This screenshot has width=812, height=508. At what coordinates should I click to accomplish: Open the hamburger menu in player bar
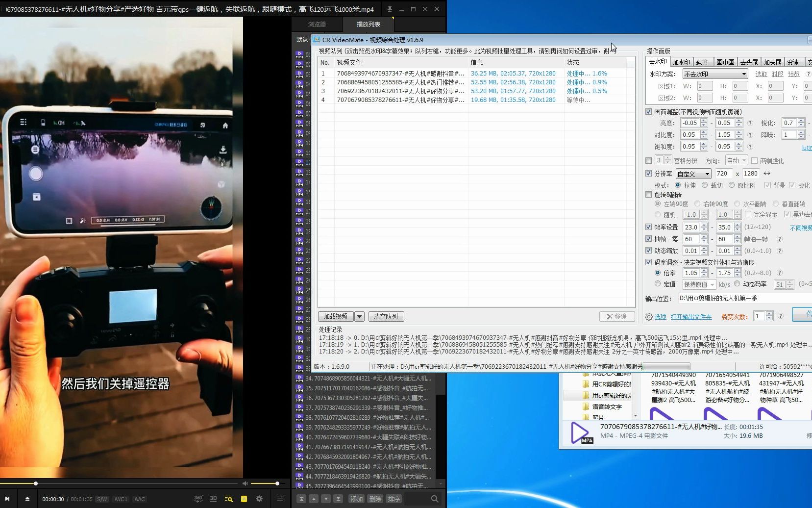(280, 499)
